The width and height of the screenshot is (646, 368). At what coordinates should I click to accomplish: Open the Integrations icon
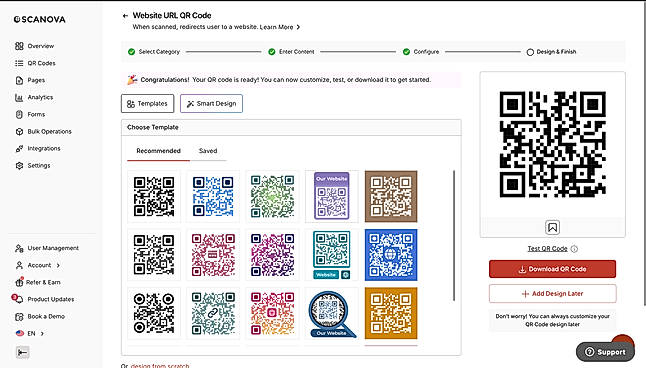coord(19,148)
